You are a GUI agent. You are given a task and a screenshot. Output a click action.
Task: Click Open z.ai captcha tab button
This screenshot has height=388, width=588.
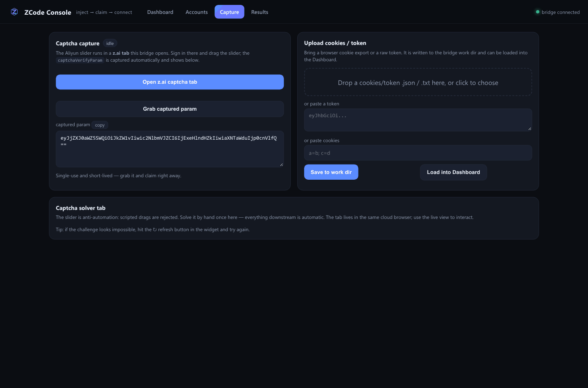point(170,82)
